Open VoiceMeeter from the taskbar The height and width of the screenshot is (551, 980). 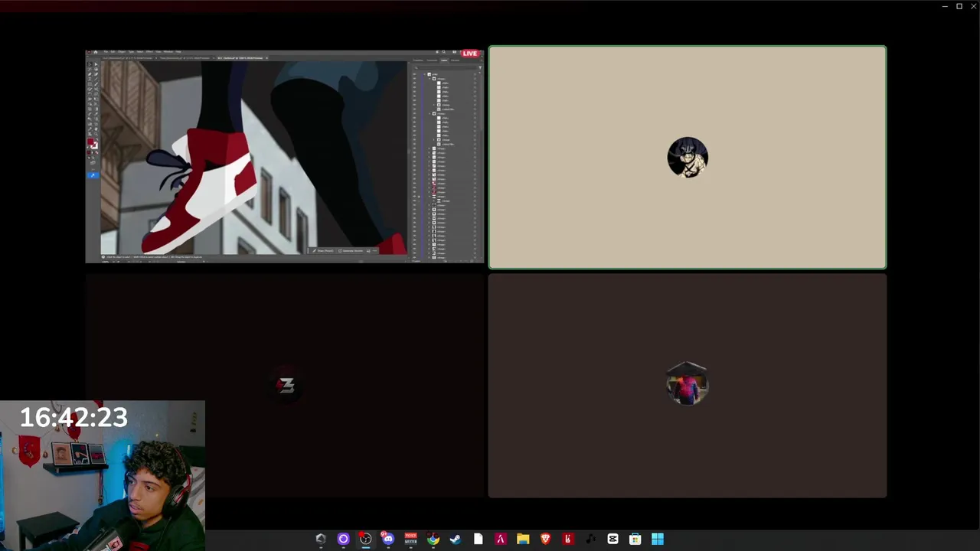[410, 539]
